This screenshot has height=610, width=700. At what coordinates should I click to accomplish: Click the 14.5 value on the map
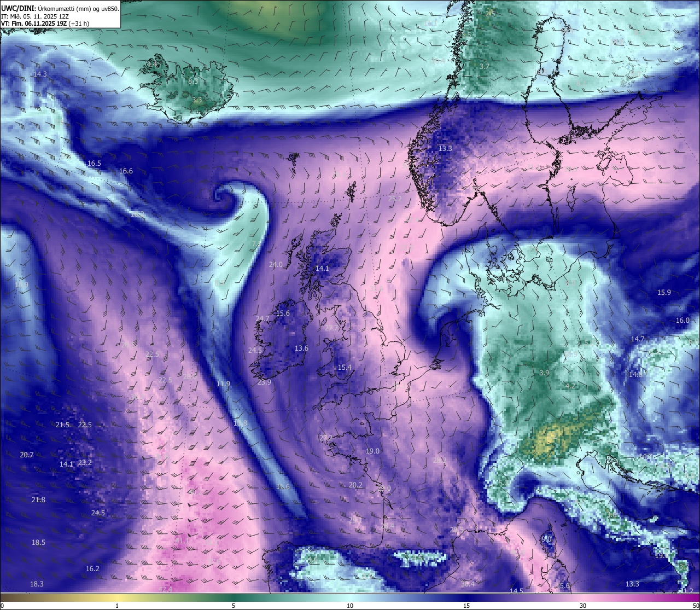coord(517,591)
